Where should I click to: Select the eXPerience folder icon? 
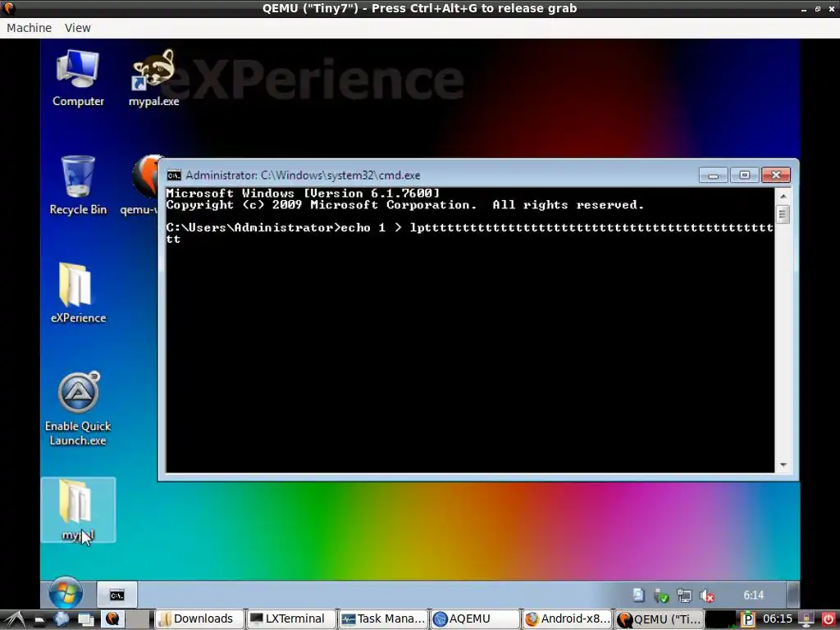click(x=78, y=293)
